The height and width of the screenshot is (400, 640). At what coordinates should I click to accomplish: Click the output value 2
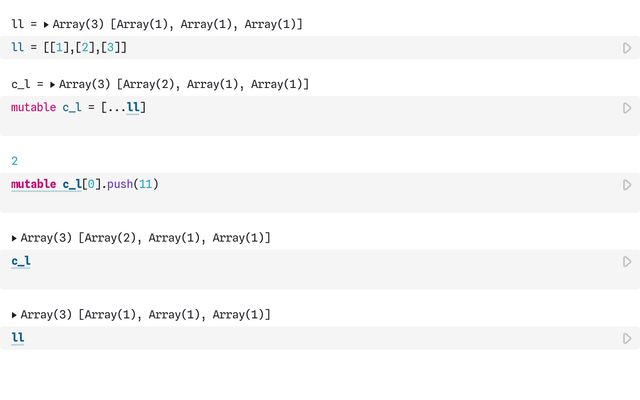tap(14, 161)
